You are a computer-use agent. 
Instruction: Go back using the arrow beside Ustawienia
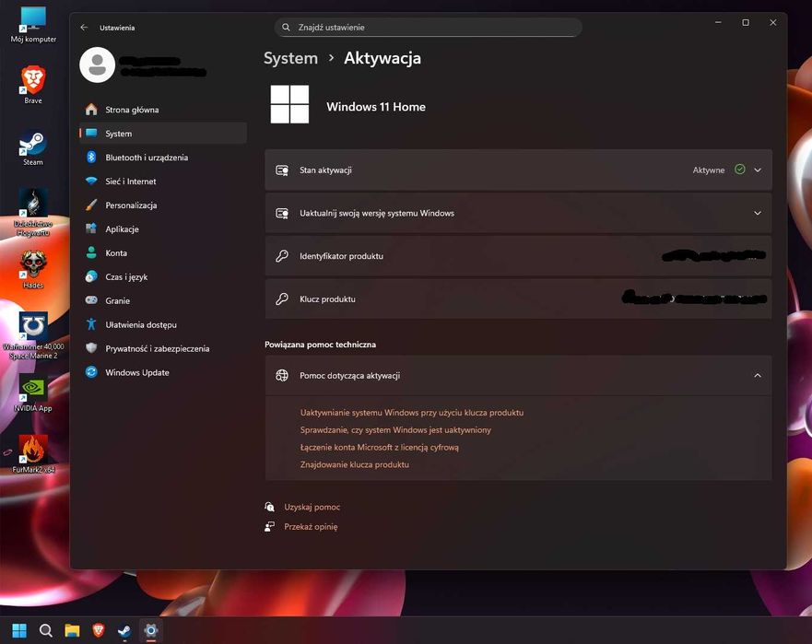(x=84, y=28)
